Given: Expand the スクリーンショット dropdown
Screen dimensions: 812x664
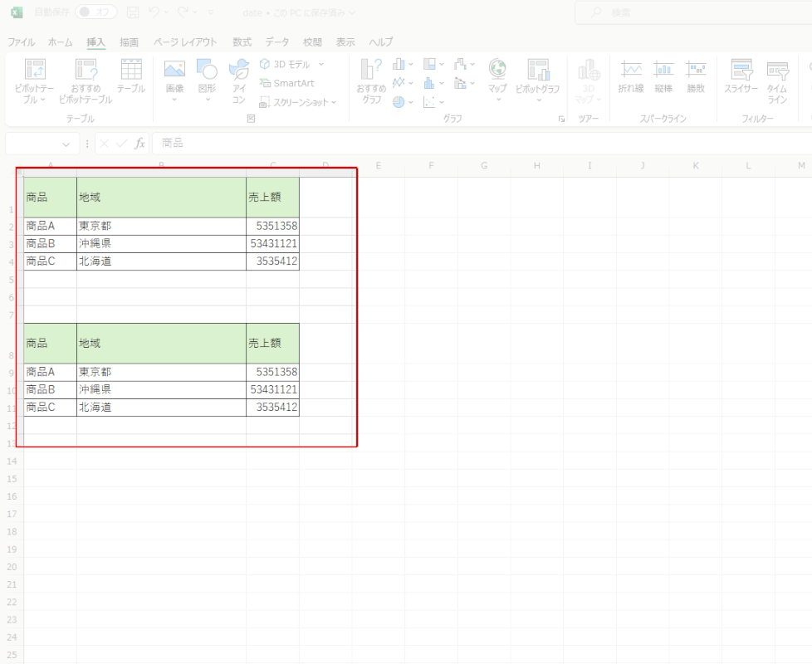Looking at the screenshot, I should pos(334,102).
